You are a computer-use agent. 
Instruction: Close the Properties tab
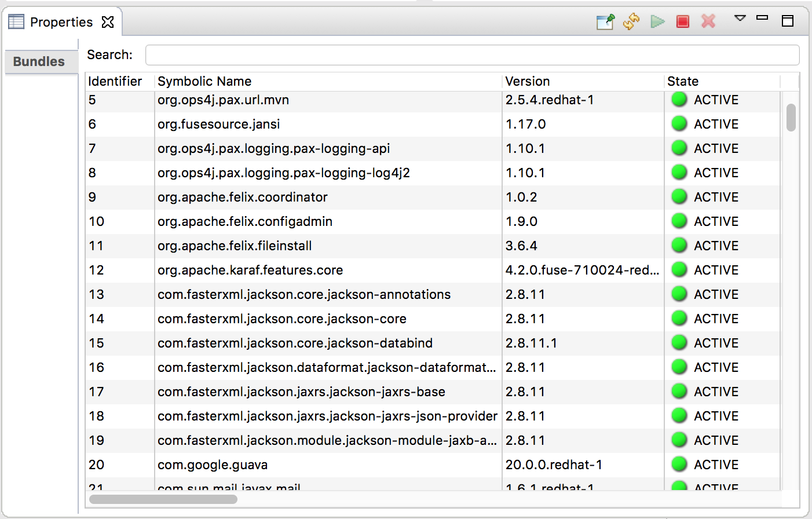point(108,22)
